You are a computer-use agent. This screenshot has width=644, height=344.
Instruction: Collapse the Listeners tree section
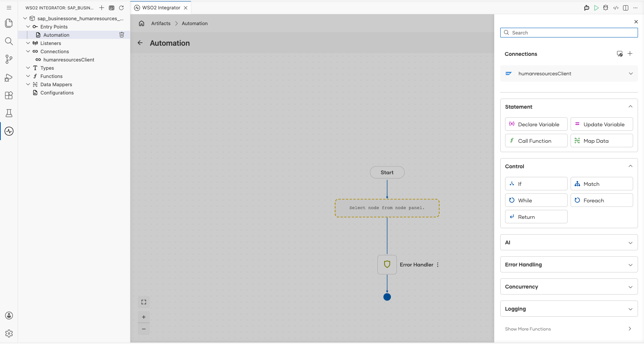[x=28, y=43]
